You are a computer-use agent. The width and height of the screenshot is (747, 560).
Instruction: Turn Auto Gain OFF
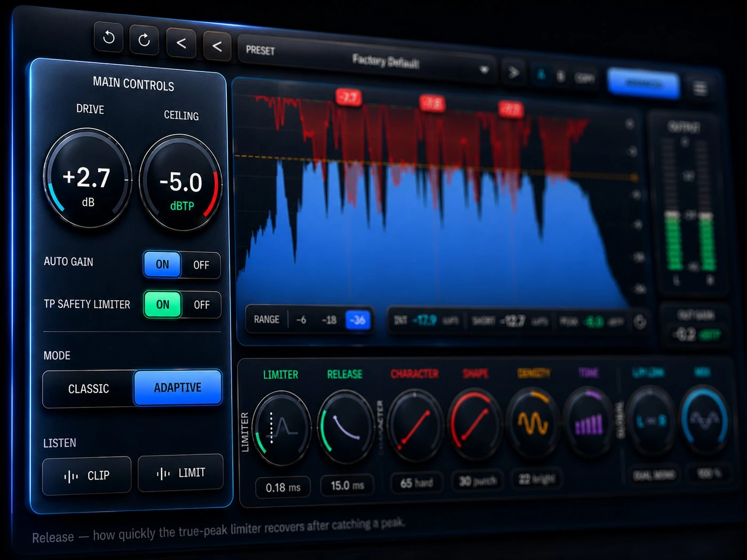(201, 265)
